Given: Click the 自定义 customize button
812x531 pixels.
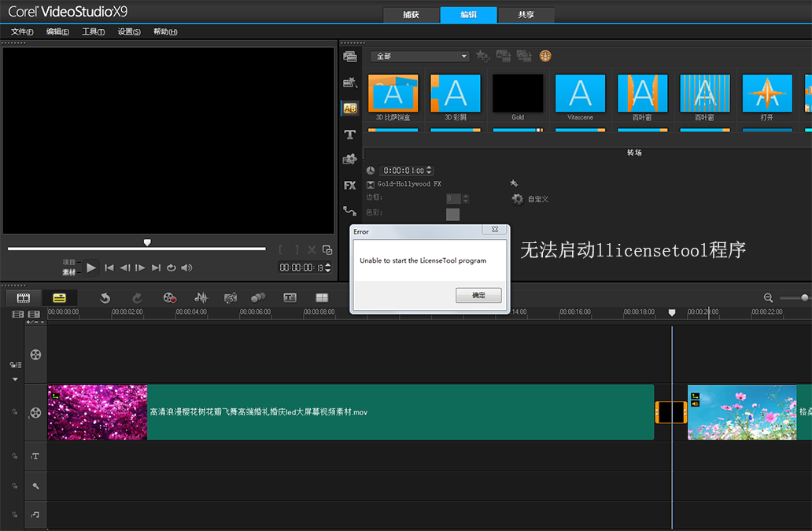Looking at the screenshot, I should tap(538, 199).
